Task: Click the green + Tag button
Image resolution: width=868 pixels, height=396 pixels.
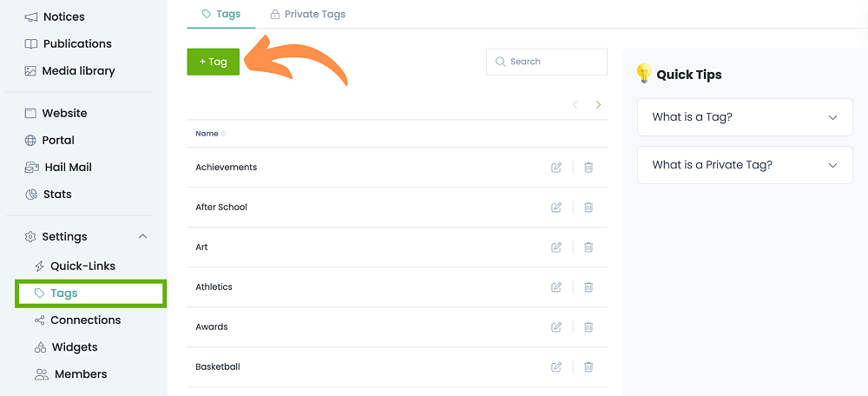Action: (x=213, y=62)
